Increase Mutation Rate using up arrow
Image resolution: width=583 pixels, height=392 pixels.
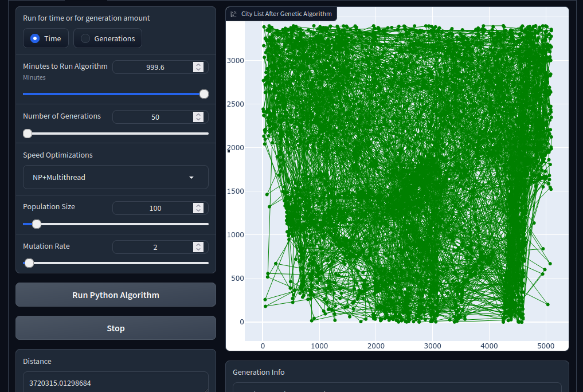pos(198,245)
